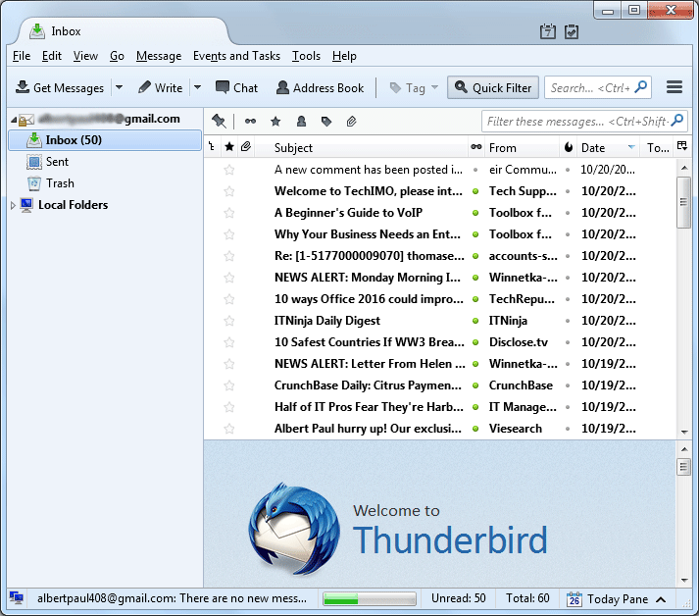This screenshot has height=616, width=699.
Task: Click Write to compose a message
Action: (160, 88)
